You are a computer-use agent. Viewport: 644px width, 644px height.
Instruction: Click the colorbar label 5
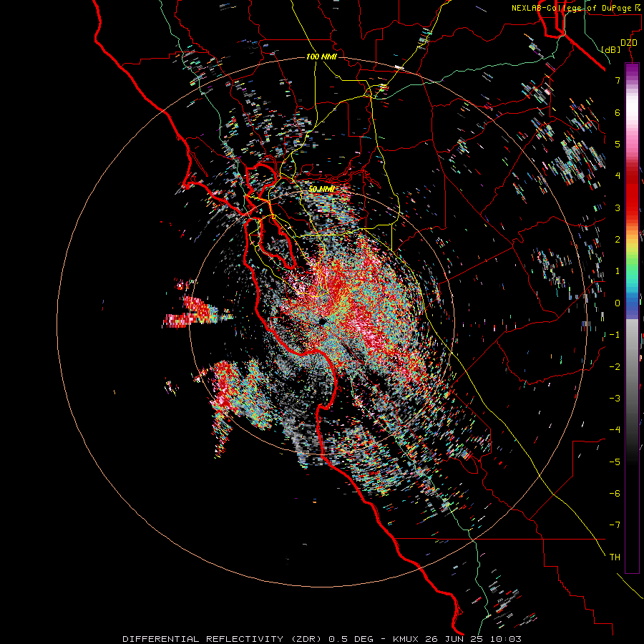618,144
